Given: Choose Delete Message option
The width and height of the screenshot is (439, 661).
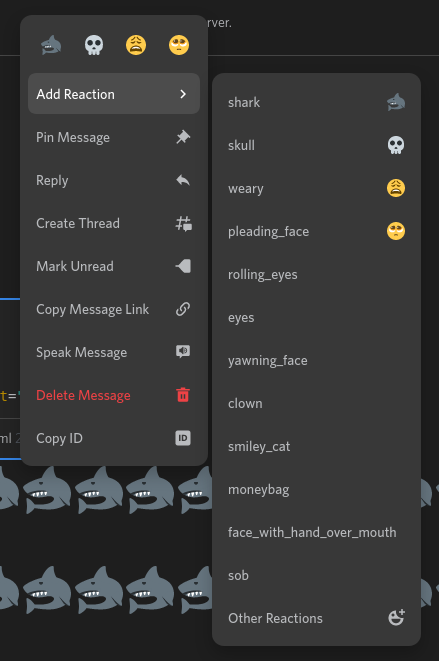Looking at the screenshot, I should coord(114,395).
